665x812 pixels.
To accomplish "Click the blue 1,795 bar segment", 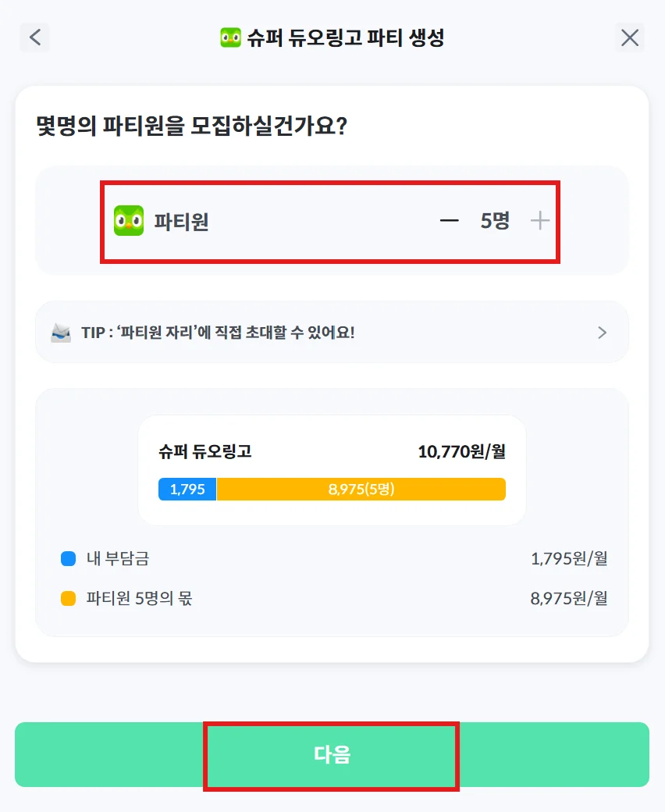I will pos(187,490).
